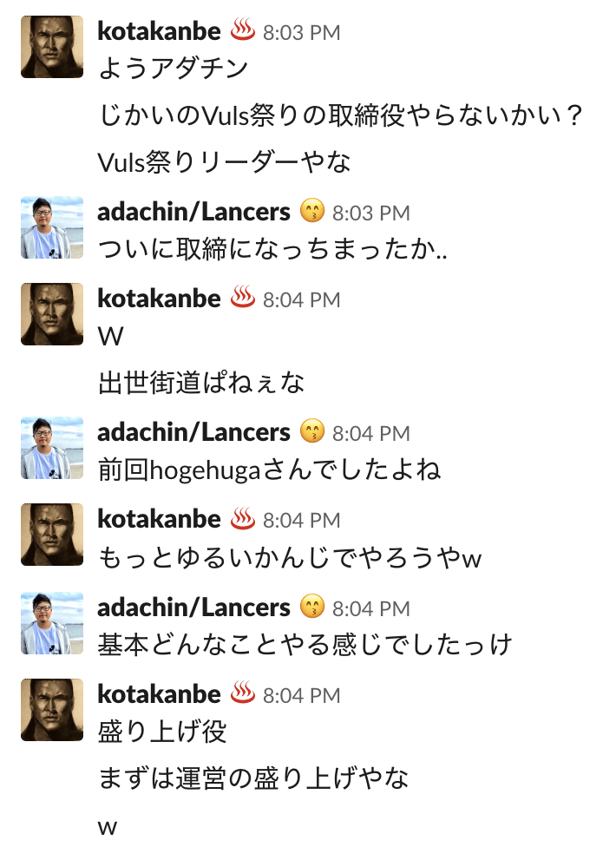Click the 8:03 PM timestamp on adachin's message

370,213
